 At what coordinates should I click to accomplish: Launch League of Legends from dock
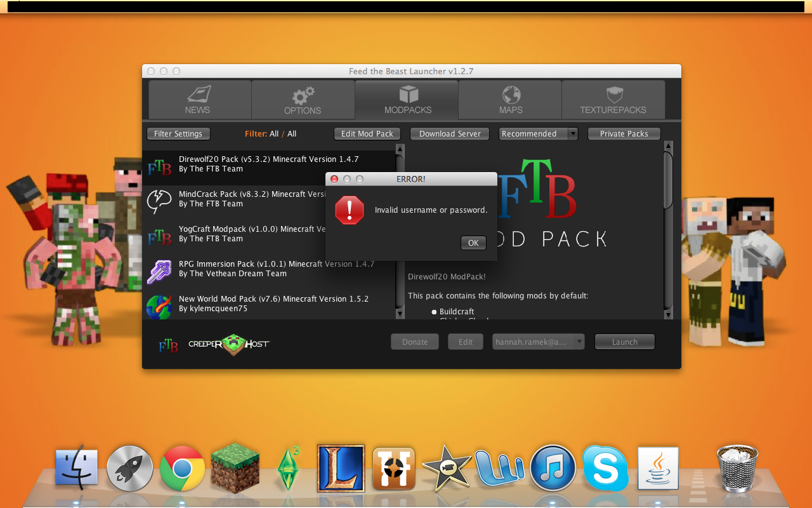point(341,469)
